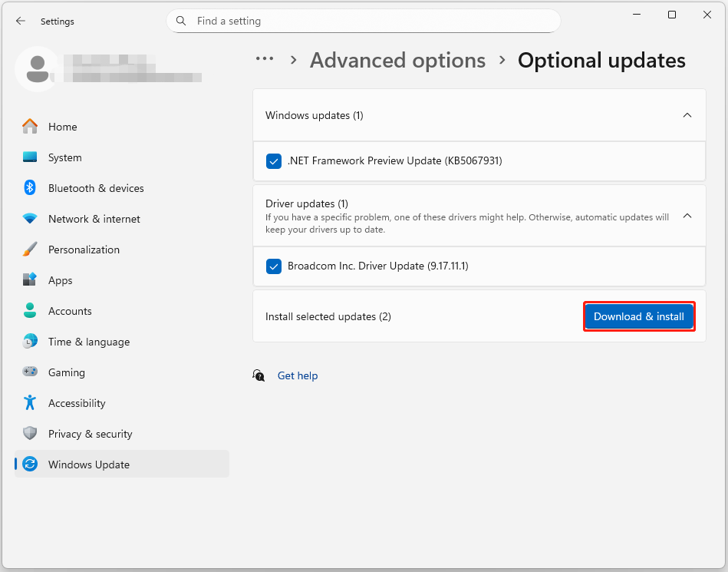Click the Network & internet globe icon

31,219
